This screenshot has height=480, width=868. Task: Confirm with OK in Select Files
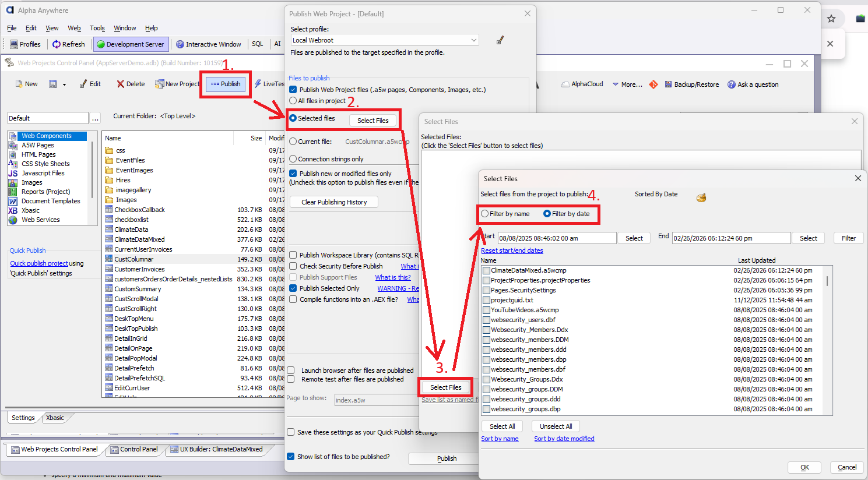click(x=804, y=467)
